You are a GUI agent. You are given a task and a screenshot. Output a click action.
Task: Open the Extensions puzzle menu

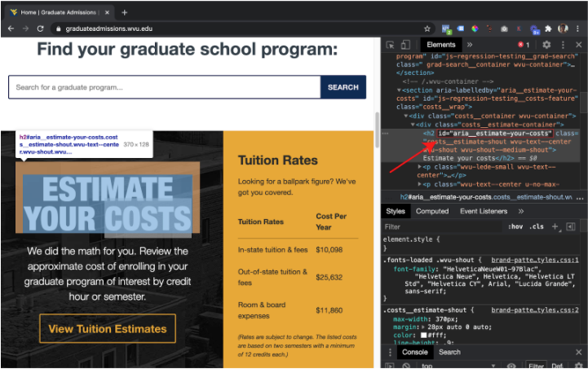[548, 29]
